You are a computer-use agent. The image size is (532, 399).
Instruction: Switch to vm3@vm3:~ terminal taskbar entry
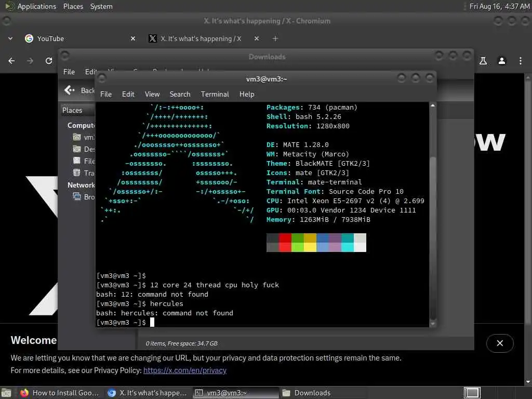(x=236, y=393)
